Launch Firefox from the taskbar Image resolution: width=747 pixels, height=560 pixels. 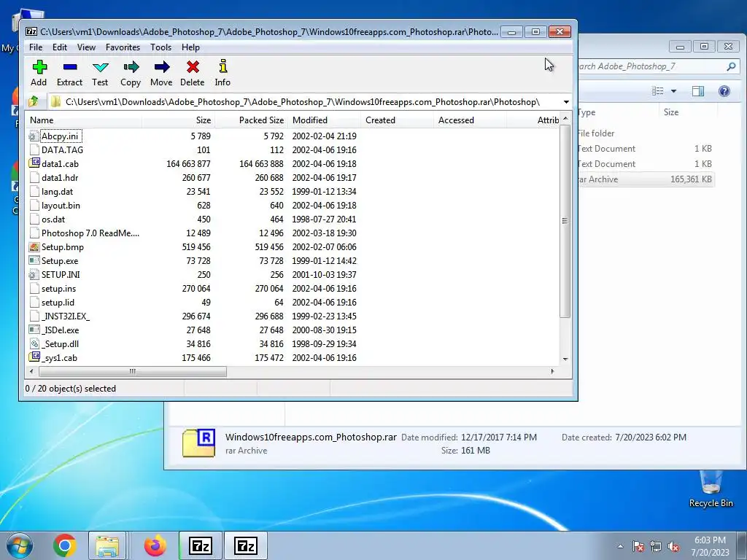(x=155, y=545)
